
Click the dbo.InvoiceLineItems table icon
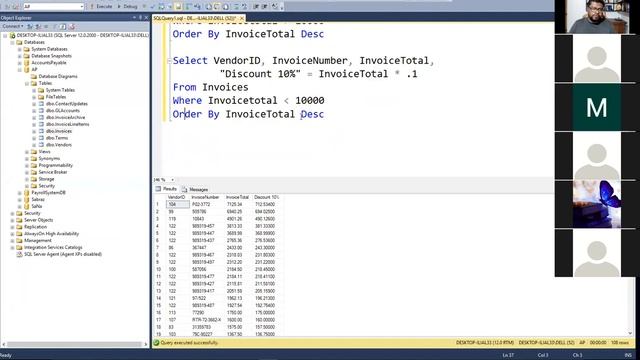[x=41, y=124]
